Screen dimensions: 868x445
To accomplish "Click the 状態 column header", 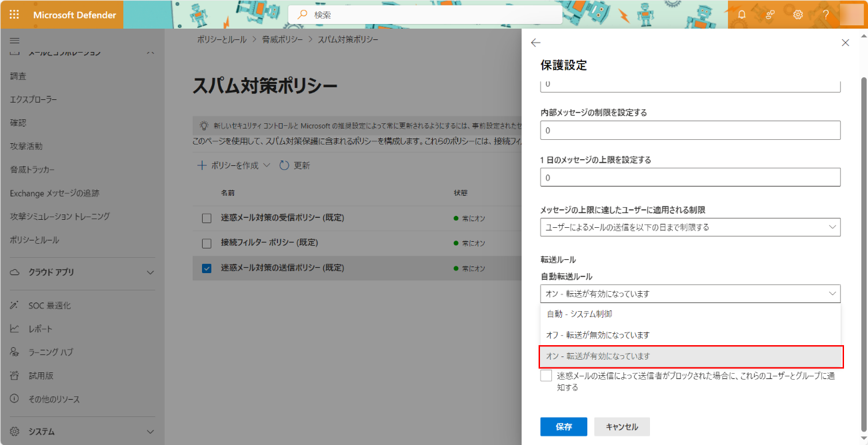I will (x=461, y=193).
